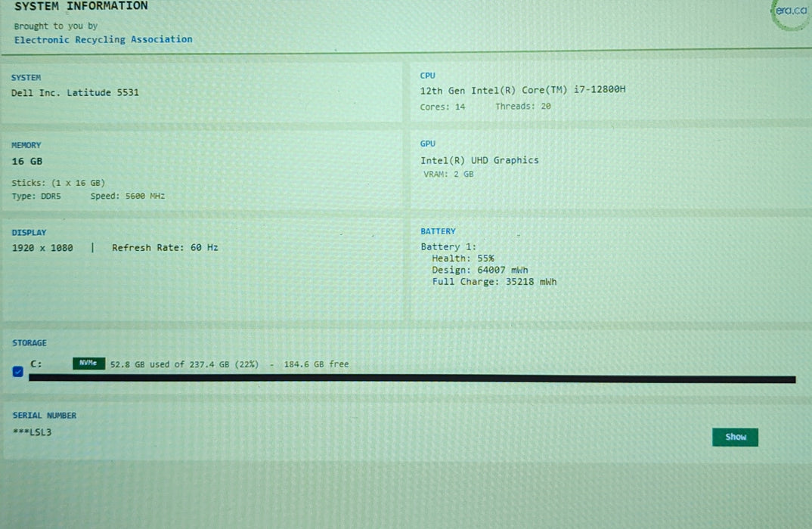
Task: Click the era.ca logo
Action: tap(791, 12)
